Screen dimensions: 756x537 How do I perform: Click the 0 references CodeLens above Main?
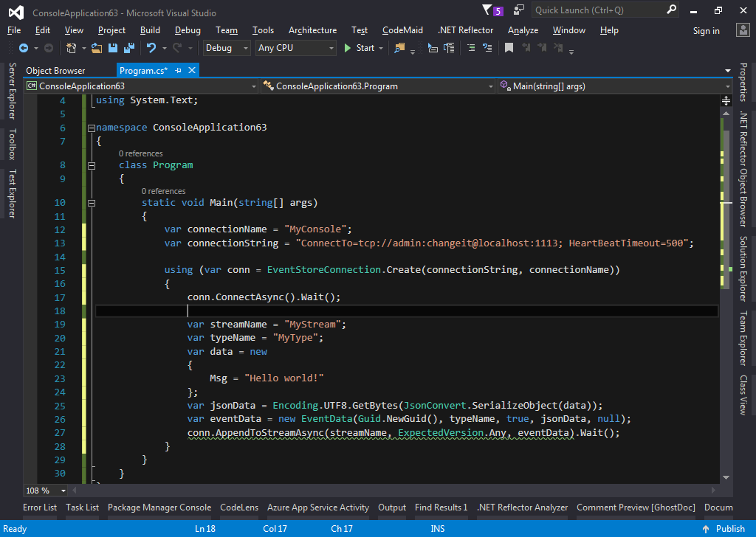point(163,191)
